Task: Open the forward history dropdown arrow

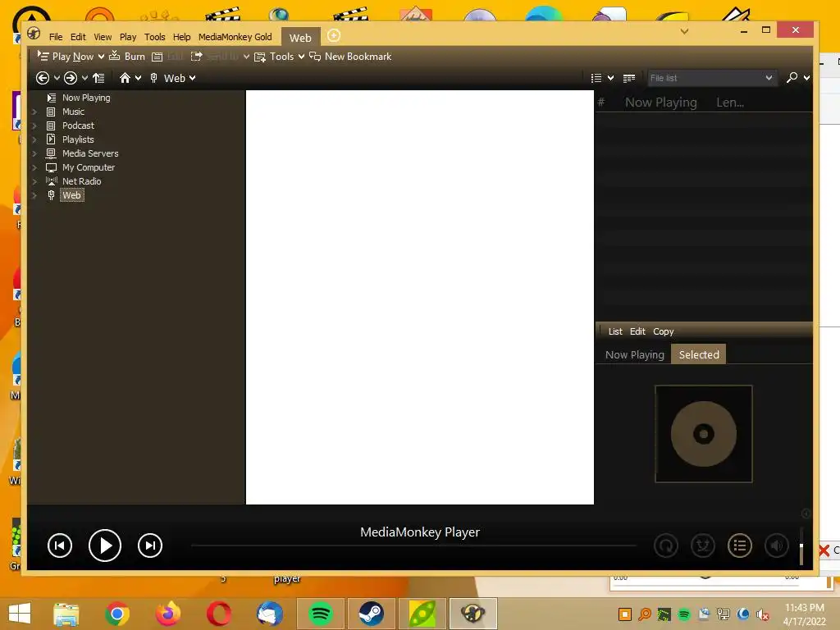Action: point(84,78)
